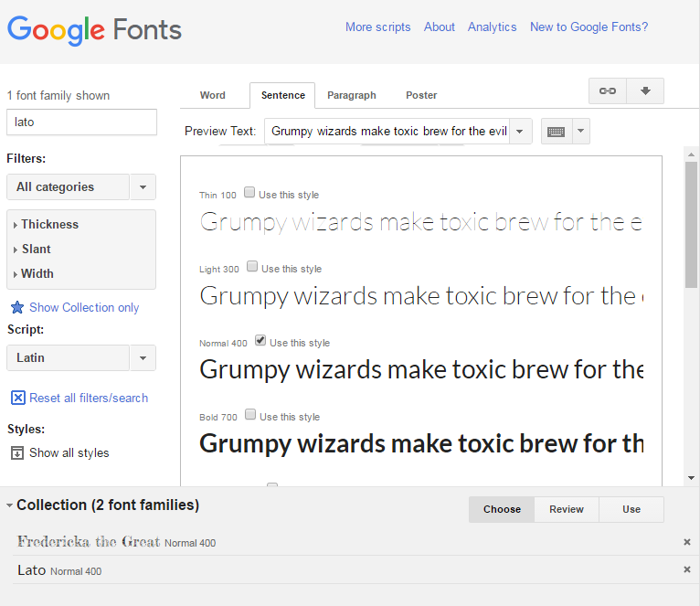The width and height of the screenshot is (700, 606).
Task: Click the font search field containing lato
Action: pos(81,122)
